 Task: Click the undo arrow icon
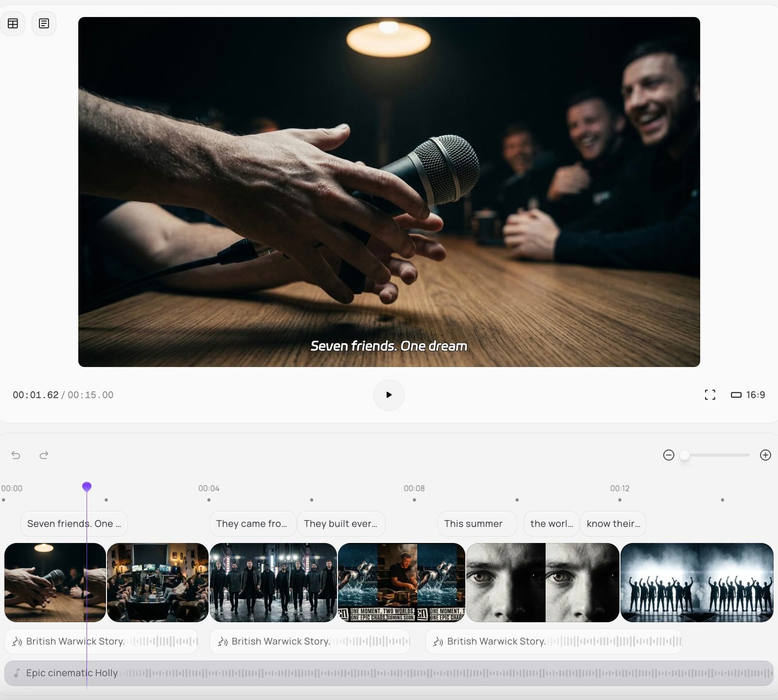16,455
